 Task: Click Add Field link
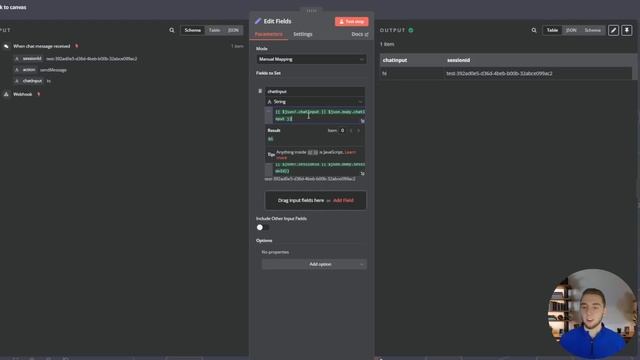pyautogui.click(x=343, y=200)
